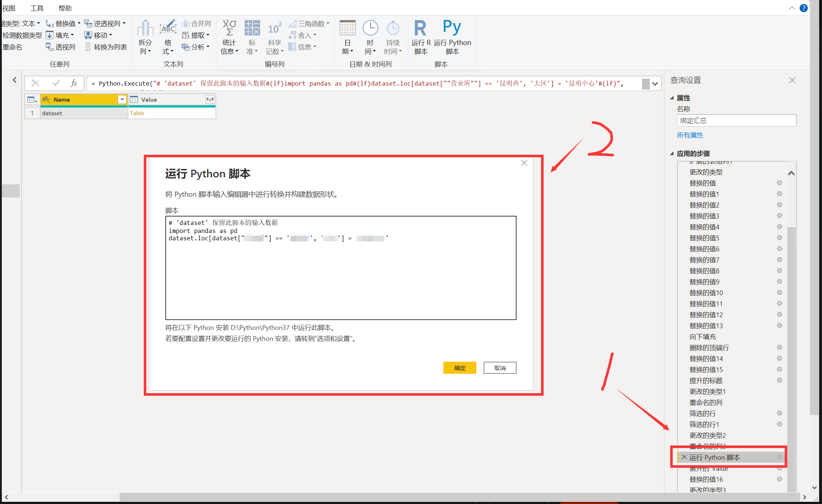Click the 确定 button in the dialog
Screen dimensions: 822x504
(459, 368)
